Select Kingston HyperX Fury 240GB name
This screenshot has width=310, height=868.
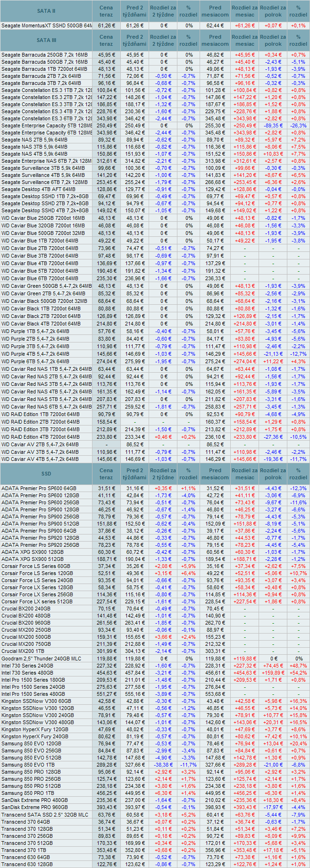click(x=35, y=737)
